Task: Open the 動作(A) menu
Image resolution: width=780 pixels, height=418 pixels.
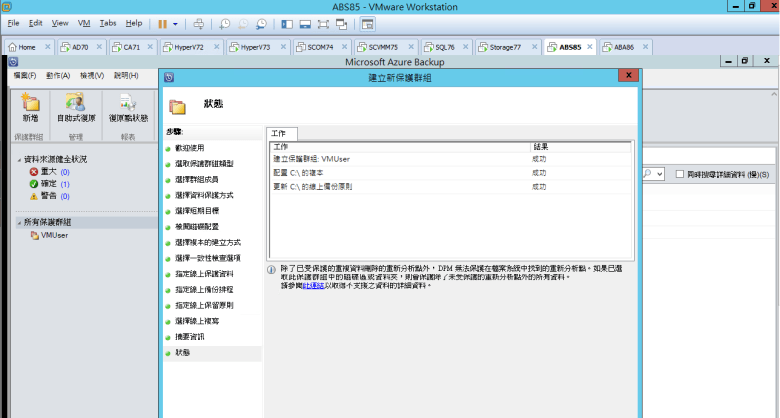Action: [x=58, y=76]
